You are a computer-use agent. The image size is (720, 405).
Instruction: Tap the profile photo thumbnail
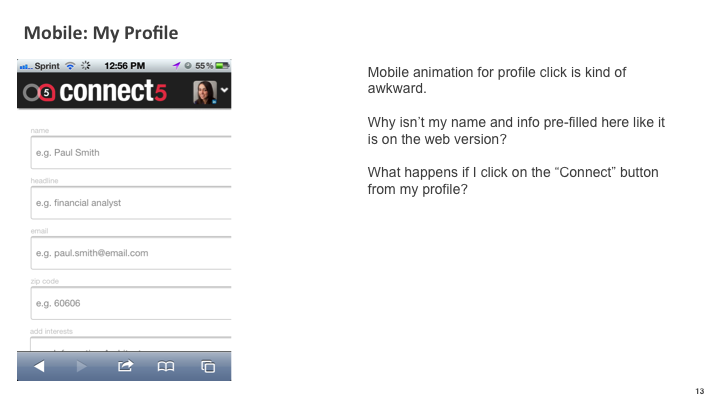(205, 92)
